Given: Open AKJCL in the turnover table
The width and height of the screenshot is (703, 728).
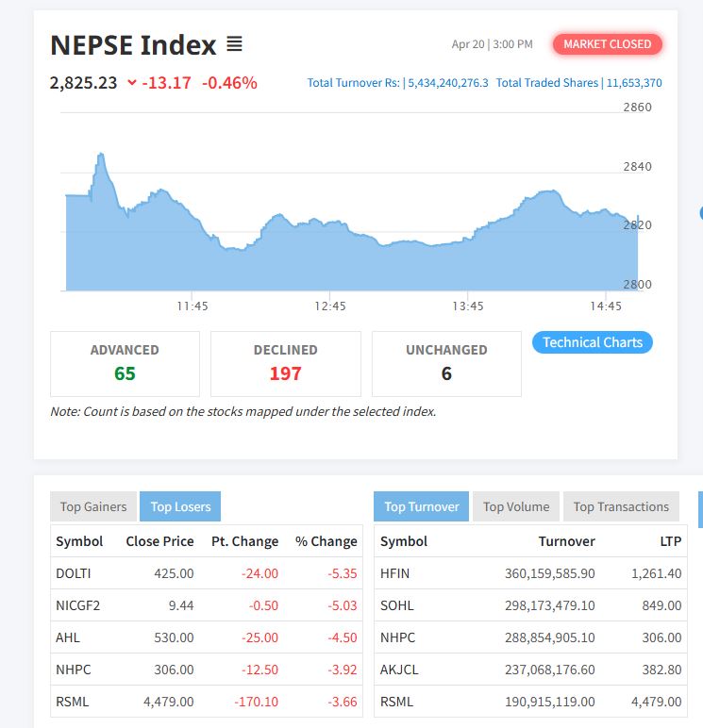Looking at the screenshot, I should (x=398, y=670).
